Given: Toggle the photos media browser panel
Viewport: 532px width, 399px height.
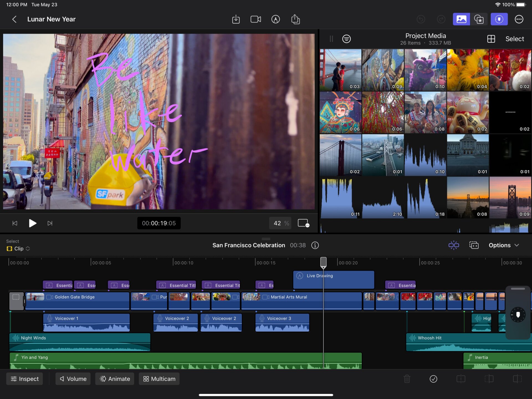Looking at the screenshot, I should click(461, 19).
